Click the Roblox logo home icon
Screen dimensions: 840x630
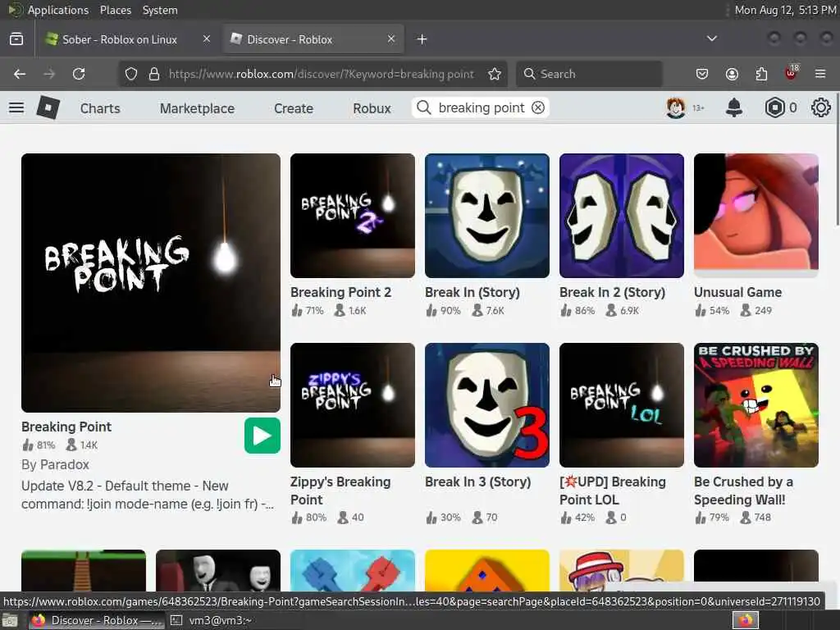[x=48, y=107]
